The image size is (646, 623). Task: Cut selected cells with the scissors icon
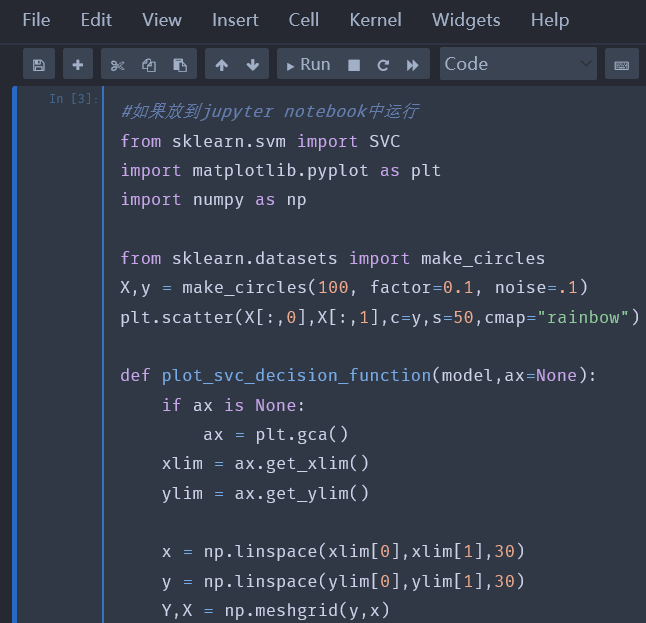[x=117, y=64]
